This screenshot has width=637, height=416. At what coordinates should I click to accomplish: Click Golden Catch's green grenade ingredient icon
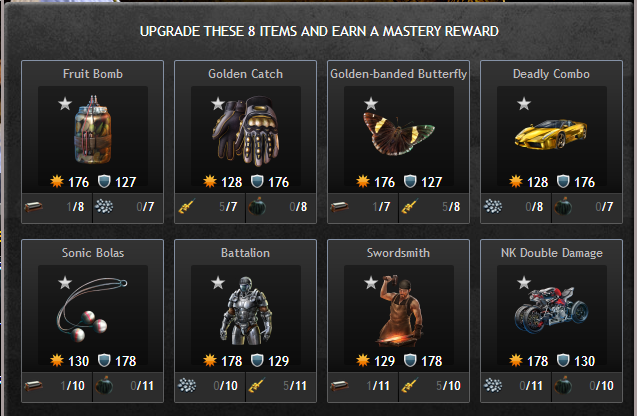click(257, 207)
